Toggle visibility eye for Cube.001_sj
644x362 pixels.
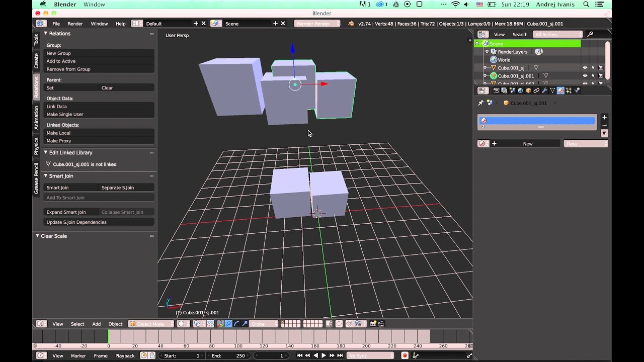tap(585, 68)
